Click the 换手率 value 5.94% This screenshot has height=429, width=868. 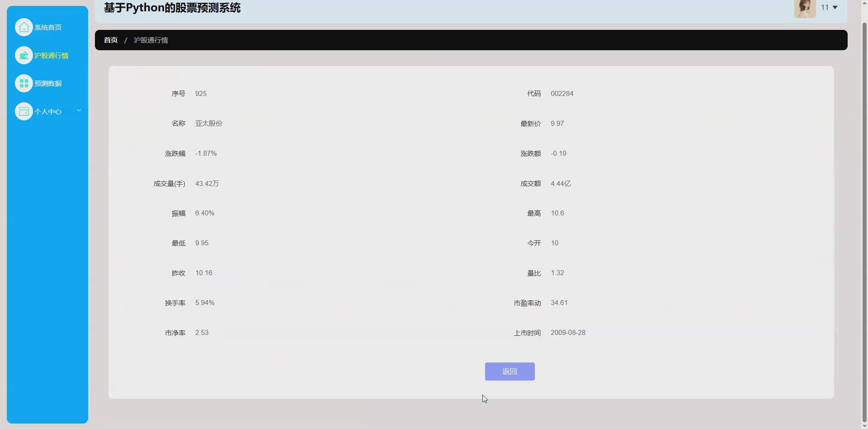(205, 303)
